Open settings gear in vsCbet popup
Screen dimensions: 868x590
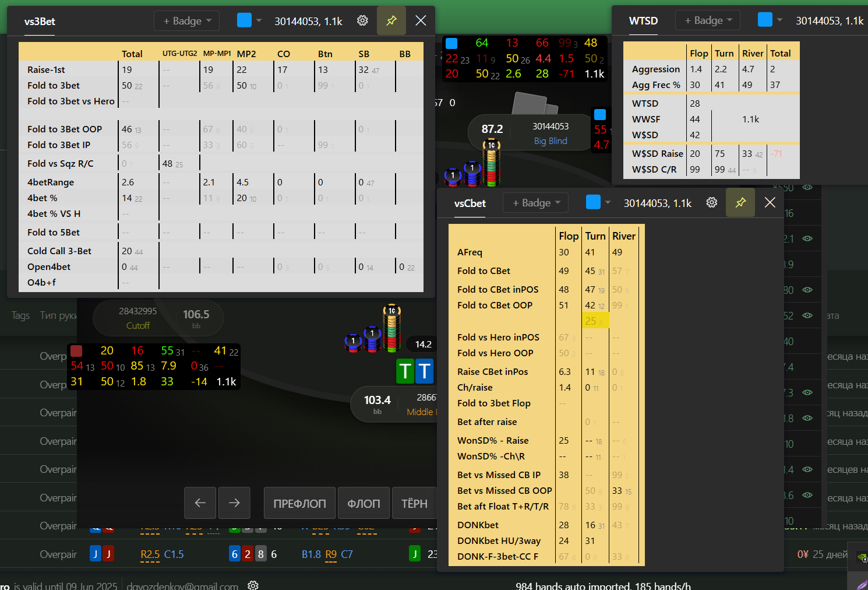[712, 202]
